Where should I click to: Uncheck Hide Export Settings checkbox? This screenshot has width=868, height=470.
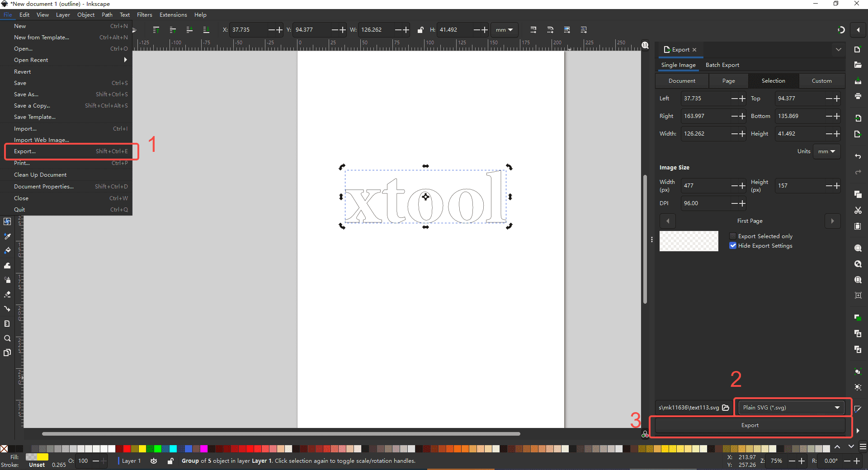pyautogui.click(x=733, y=246)
